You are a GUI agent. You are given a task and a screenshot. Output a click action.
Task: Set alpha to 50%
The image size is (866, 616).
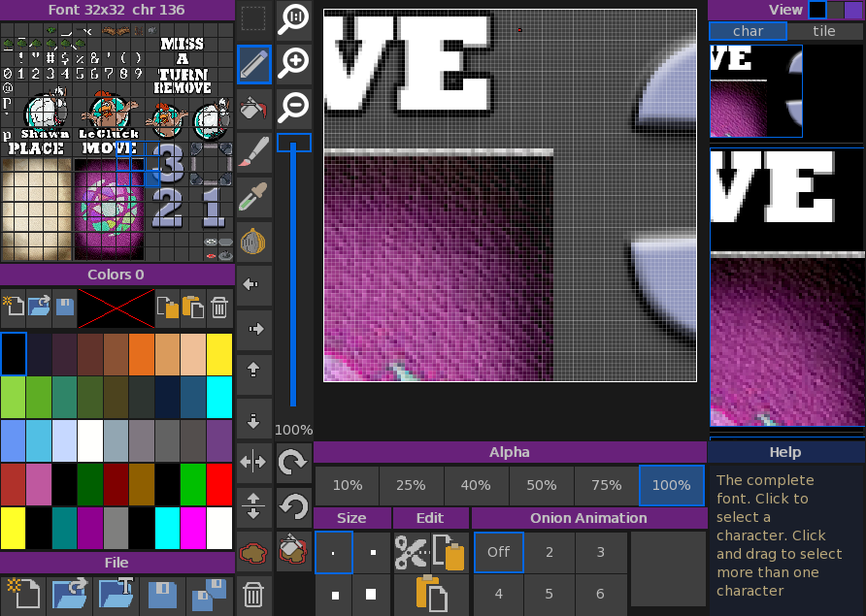click(542, 485)
